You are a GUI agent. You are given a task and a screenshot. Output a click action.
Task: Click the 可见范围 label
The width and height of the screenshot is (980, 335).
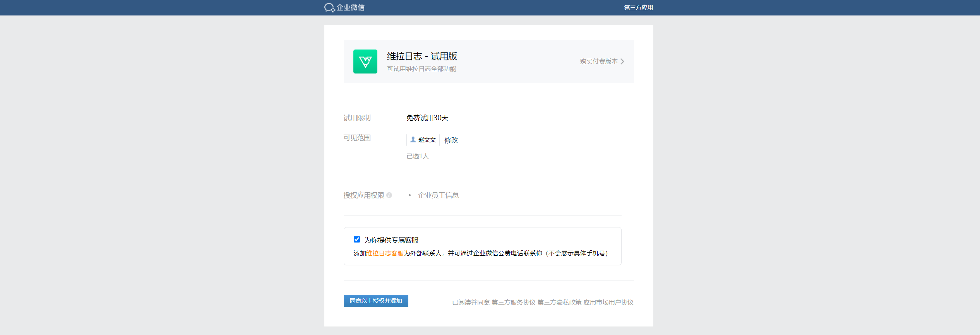pyautogui.click(x=357, y=138)
